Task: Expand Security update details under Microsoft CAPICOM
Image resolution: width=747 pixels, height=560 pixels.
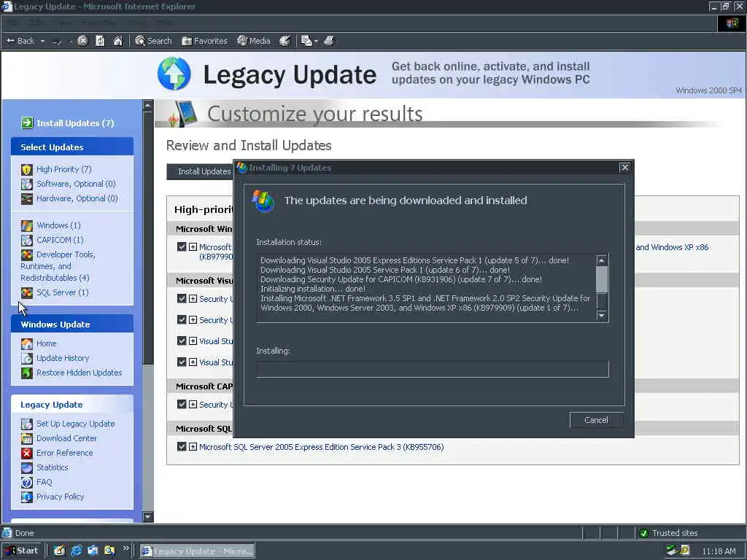Action: [x=193, y=404]
